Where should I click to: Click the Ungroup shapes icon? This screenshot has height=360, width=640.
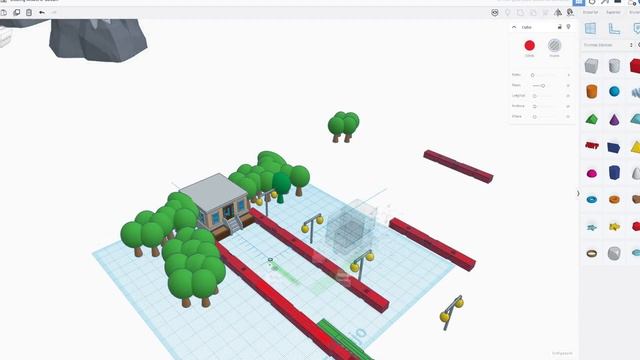pyautogui.click(x=533, y=13)
